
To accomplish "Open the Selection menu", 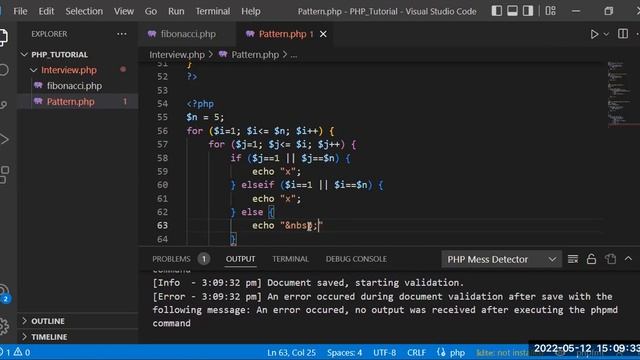I will pyautogui.click(x=84, y=11).
